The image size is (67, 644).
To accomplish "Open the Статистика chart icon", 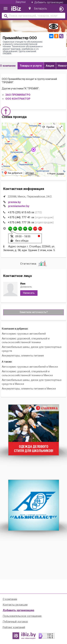I will (x=42, y=263).
